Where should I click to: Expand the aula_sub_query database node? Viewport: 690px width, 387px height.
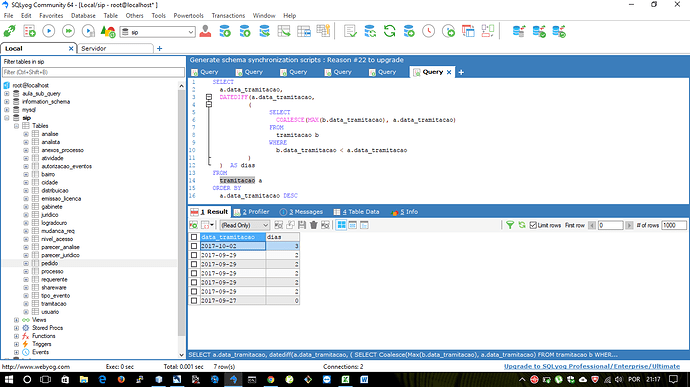click(7, 94)
